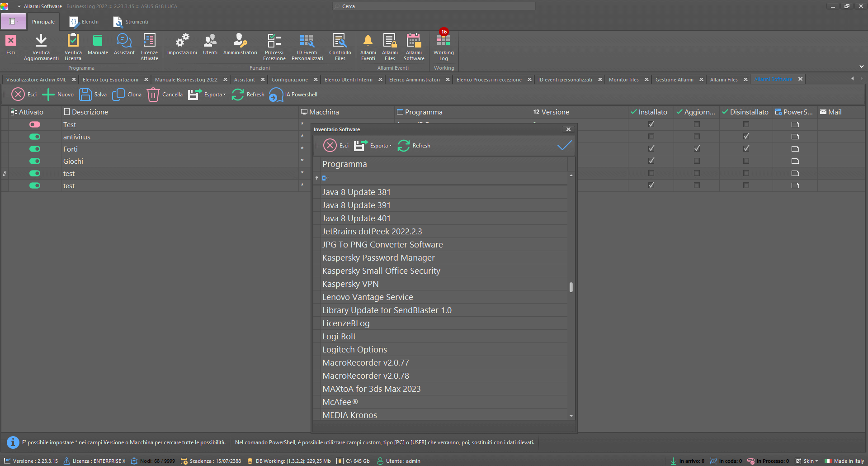Screen dimensions: 868x466
Task: Open the Utenti ribbon icon
Action: (x=210, y=41)
